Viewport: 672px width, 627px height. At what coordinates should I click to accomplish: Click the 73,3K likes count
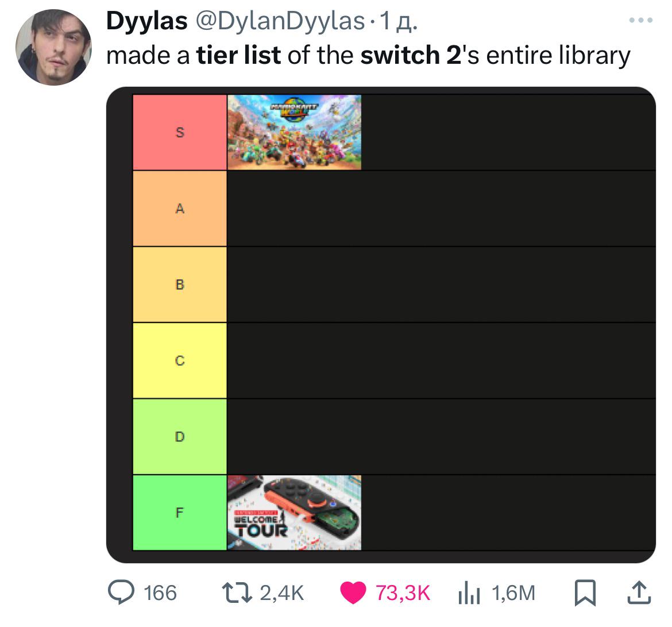[403, 593]
